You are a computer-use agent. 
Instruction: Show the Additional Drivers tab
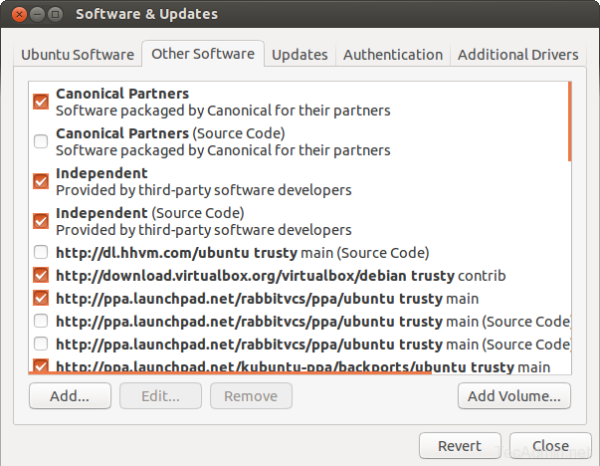[x=517, y=55]
